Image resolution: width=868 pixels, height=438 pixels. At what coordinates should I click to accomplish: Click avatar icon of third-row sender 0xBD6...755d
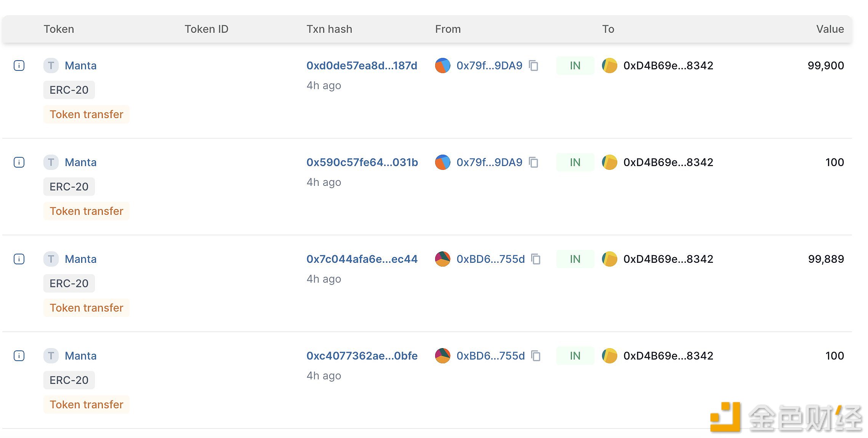442,259
